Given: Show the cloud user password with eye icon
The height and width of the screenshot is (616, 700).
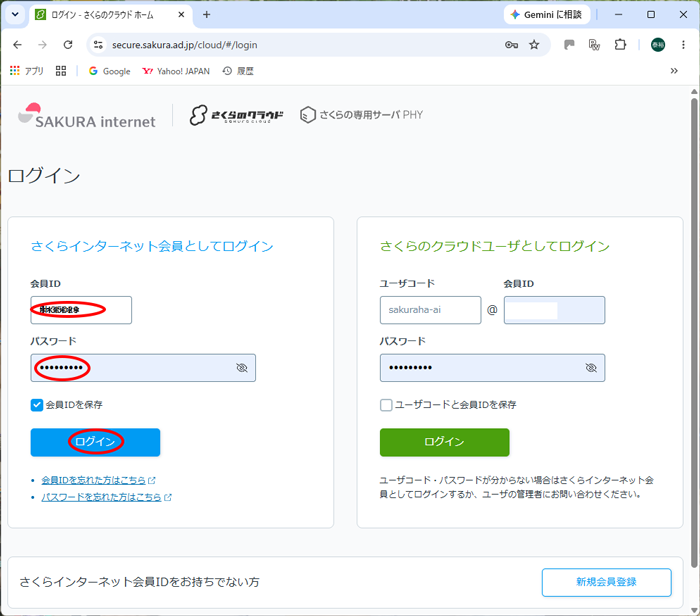Looking at the screenshot, I should (591, 368).
